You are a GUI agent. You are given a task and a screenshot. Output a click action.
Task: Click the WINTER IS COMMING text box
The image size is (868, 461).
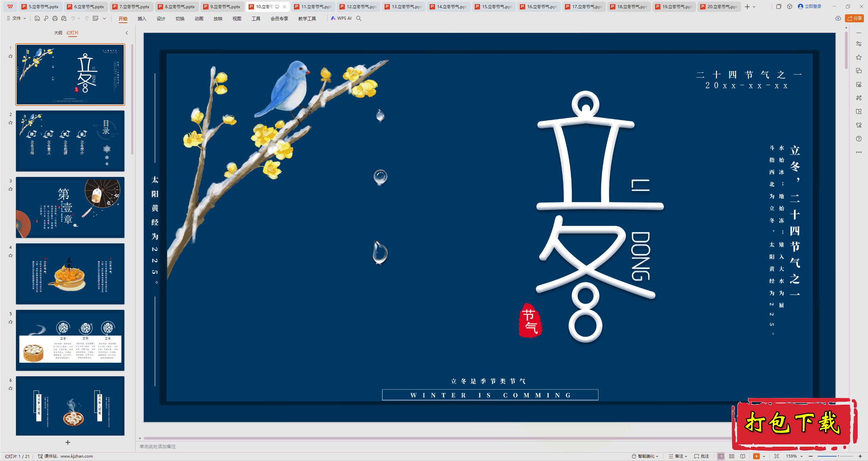(x=490, y=395)
